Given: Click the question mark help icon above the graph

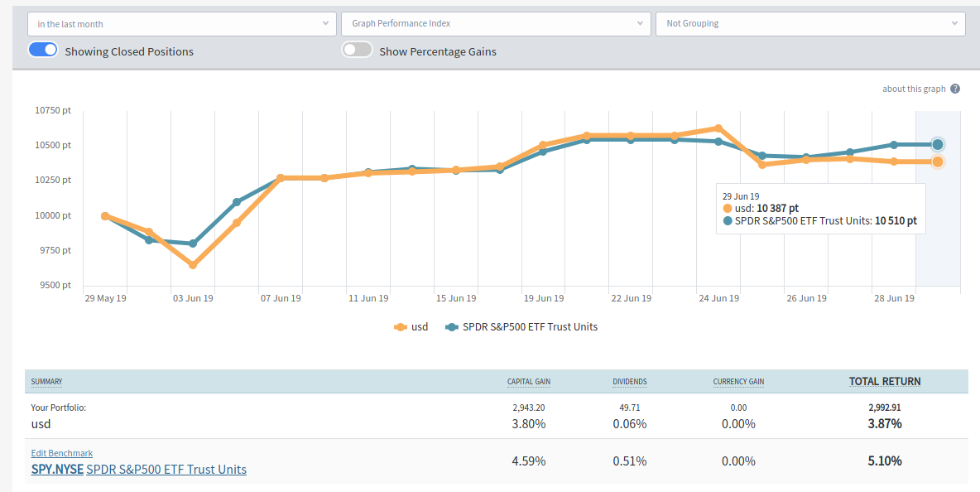Looking at the screenshot, I should coord(955,89).
